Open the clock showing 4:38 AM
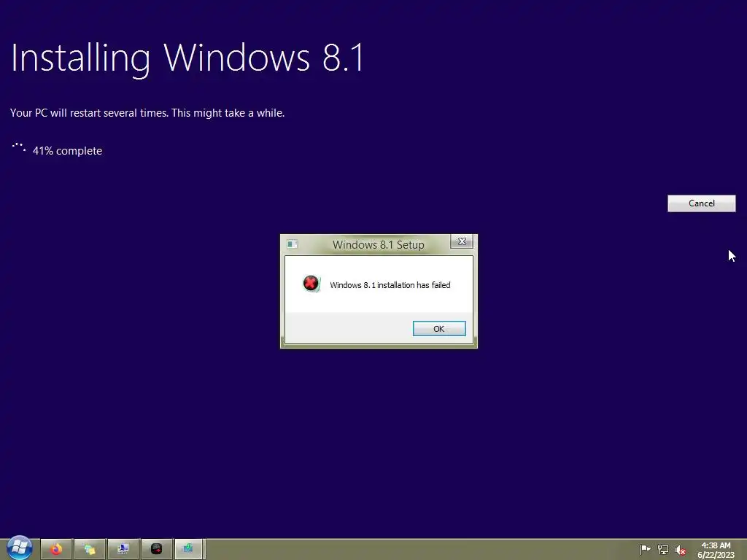747x560 pixels. click(716, 550)
